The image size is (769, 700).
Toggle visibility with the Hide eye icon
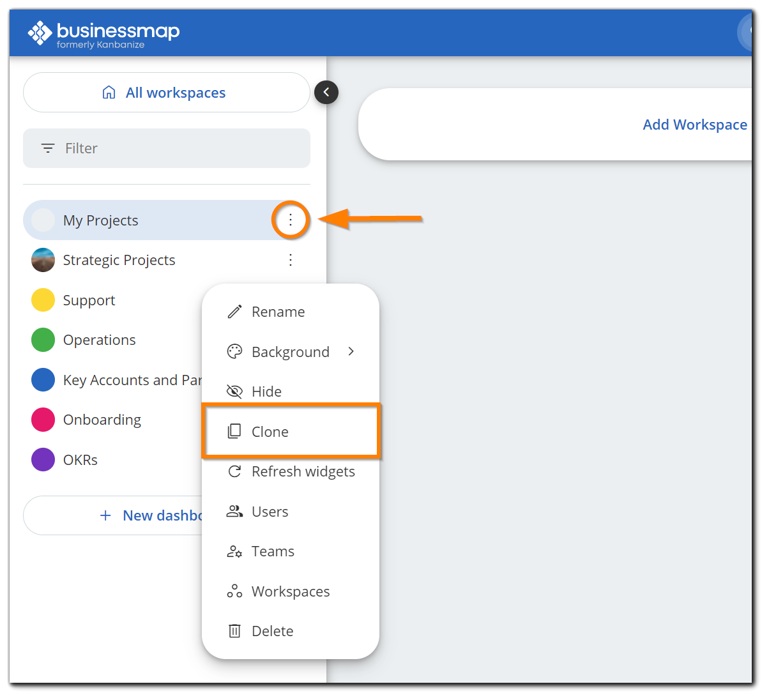(x=235, y=391)
